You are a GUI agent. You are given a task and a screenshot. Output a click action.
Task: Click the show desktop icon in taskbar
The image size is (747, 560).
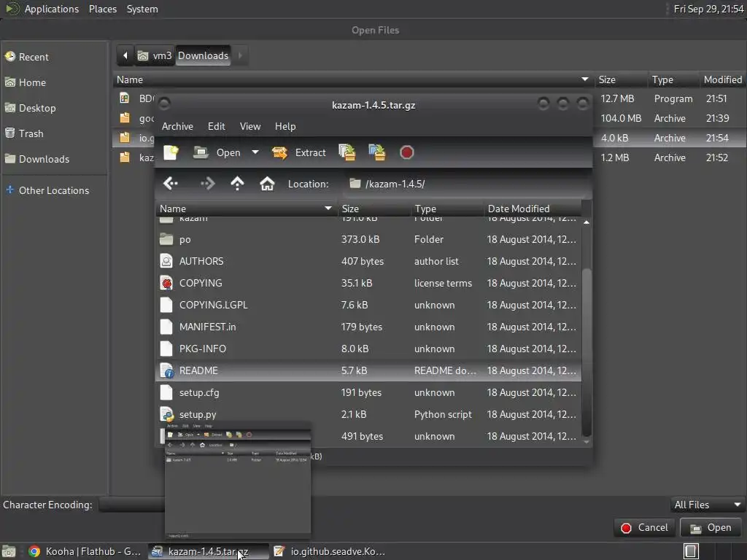tap(9, 552)
